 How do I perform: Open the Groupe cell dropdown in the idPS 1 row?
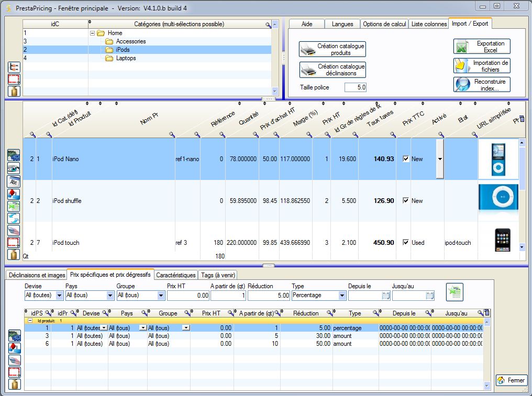coord(185,328)
